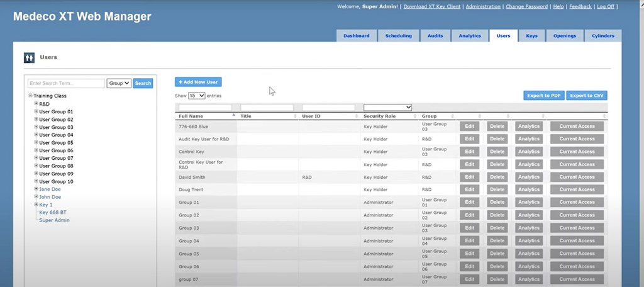Click the Add New User button
644x287 pixels.
pyautogui.click(x=198, y=82)
